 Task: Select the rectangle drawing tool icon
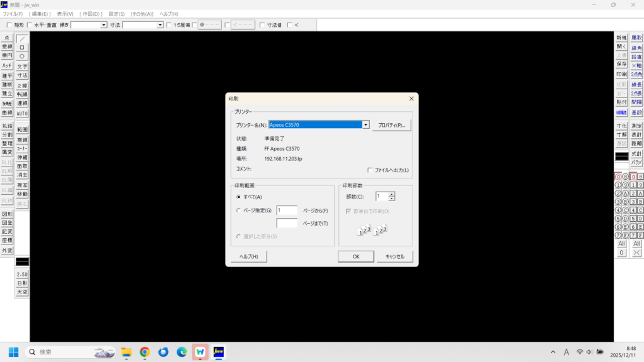coord(22,47)
